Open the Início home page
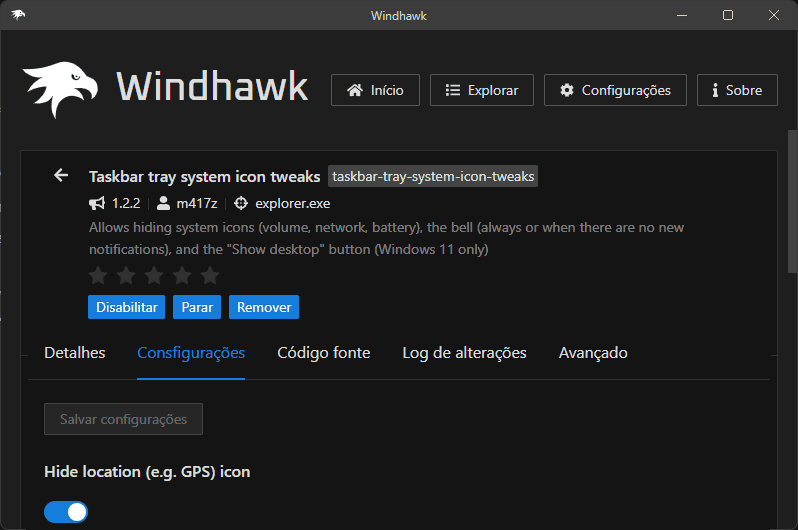Viewport: 798px width, 530px height. click(x=376, y=90)
